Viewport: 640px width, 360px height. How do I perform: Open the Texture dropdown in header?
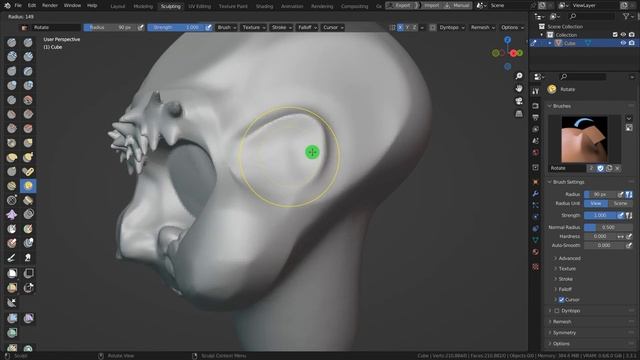[x=253, y=27]
